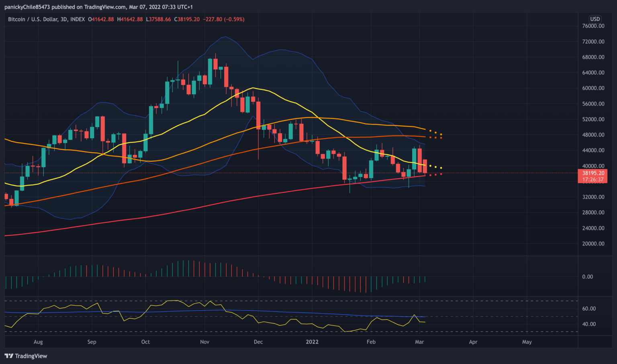Click the red current price label 38195.20

coord(595,173)
